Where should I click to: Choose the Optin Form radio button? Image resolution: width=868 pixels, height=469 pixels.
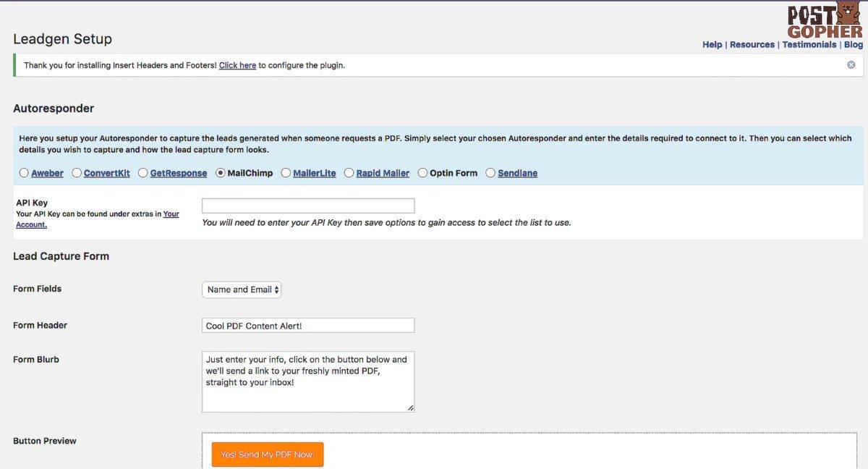(422, 173)
